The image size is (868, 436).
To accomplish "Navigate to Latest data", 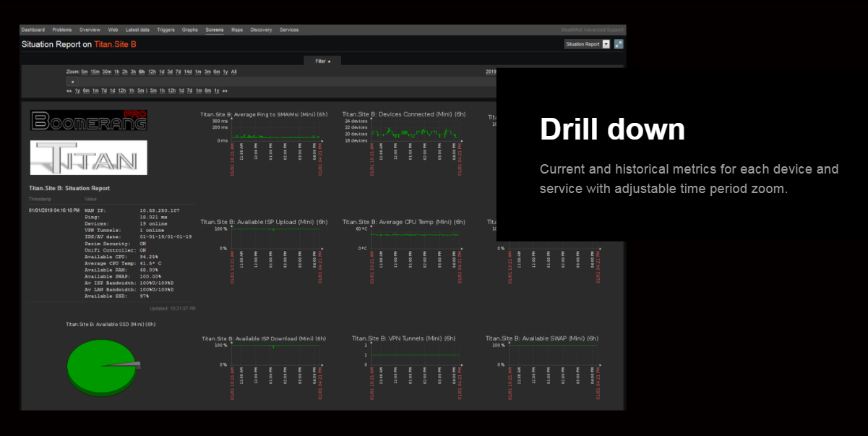I will 137,30.
